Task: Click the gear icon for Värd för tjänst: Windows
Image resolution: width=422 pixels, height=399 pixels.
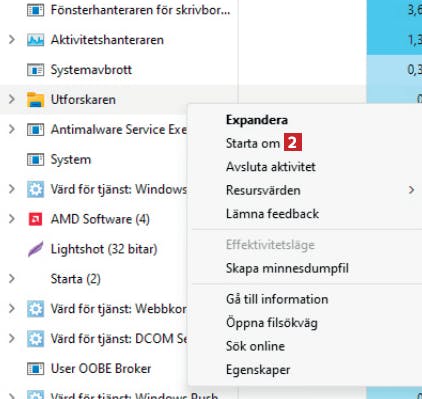Action: pos(35,189)
